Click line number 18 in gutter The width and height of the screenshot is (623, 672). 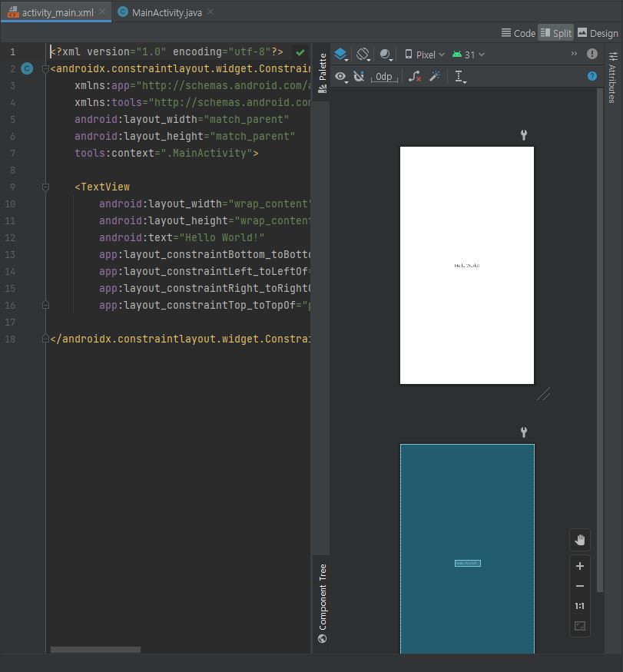tap(10, 339)
